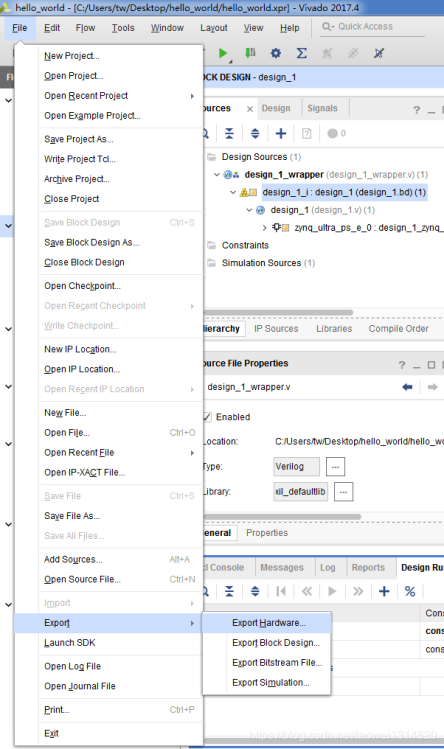Choose Export Block Design... option

tap(267, 643)
